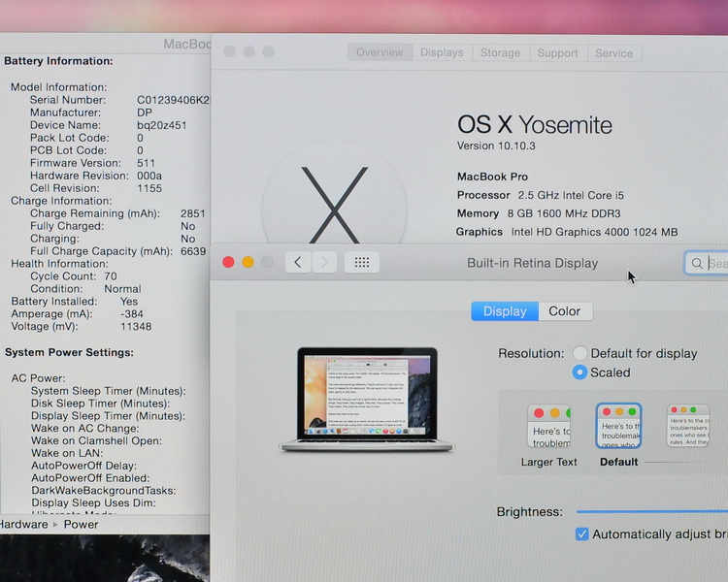Image resolution: width=728 pixels, height=582 pixels.
Task: Click the MacBook Pro model name
Action: pos(492,177)
